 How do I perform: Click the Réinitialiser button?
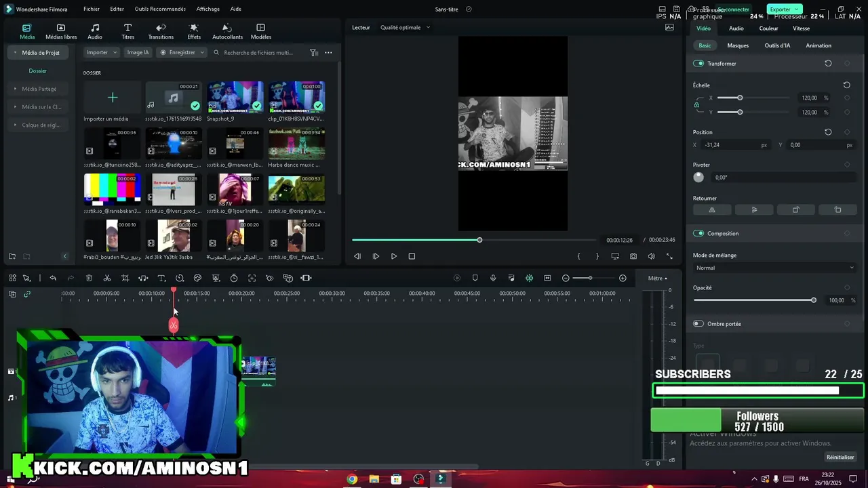pyautogui.click(x=840, y=457)
